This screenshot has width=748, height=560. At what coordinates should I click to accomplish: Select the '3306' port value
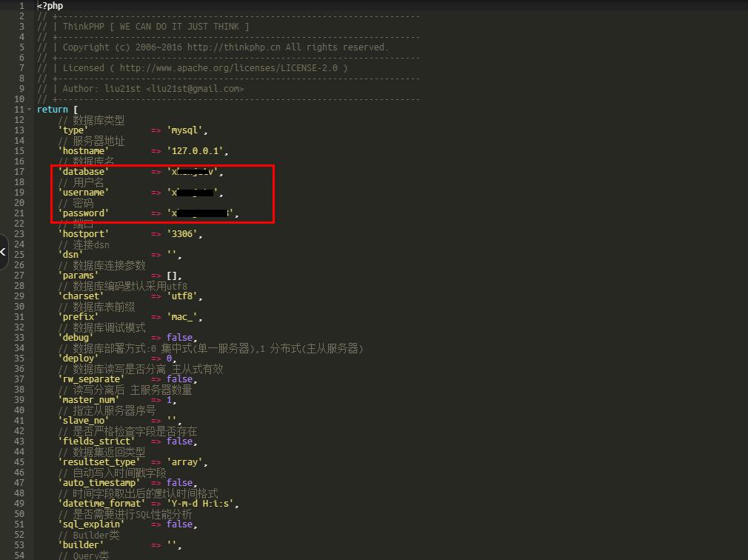[x=181, y=234]
